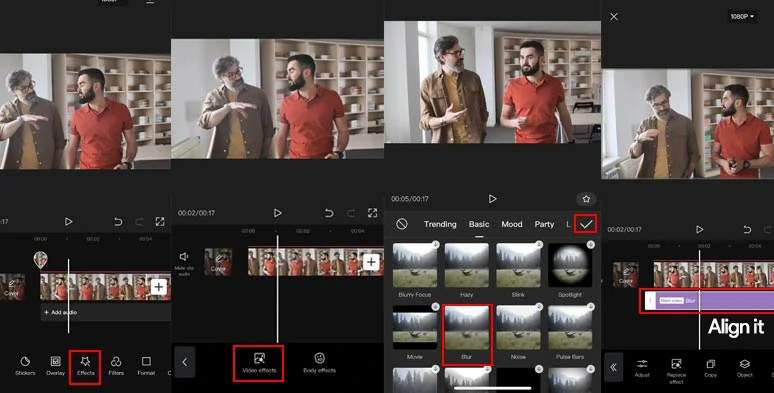Expand preview fullscreen on Video effects screen
The image size is (774, 393).
point(373,213)
